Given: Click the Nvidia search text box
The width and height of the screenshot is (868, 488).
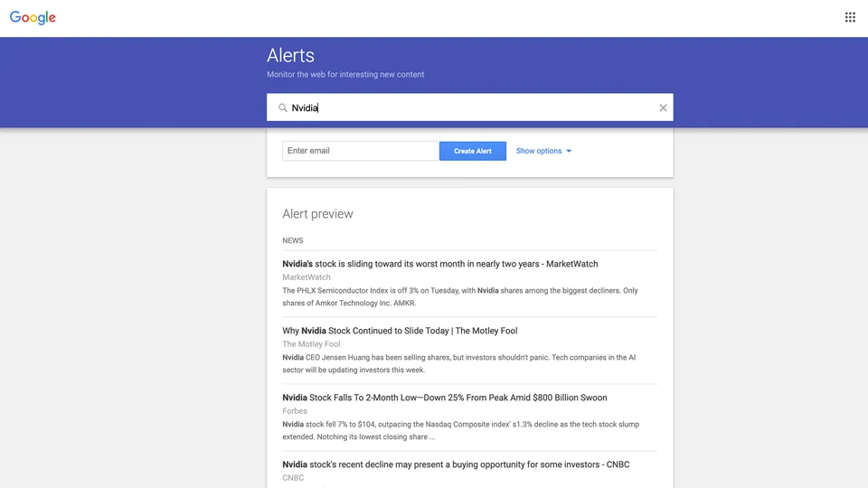Looking at the screenshot, I should click(x=470, y=108).
